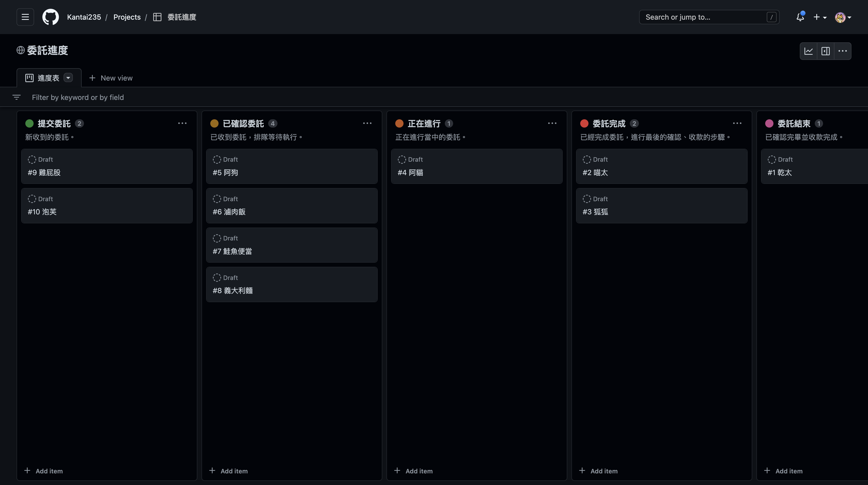This screenshot has width=868, height=485.
Task: Open card #8 義大利麵
Action: tap(292, 285)
